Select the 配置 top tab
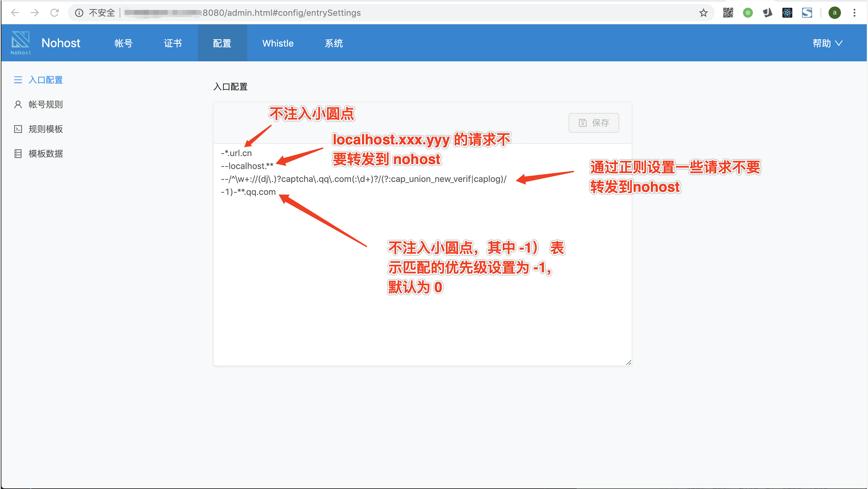Screen dimensions: 868x489 [222, 43]
